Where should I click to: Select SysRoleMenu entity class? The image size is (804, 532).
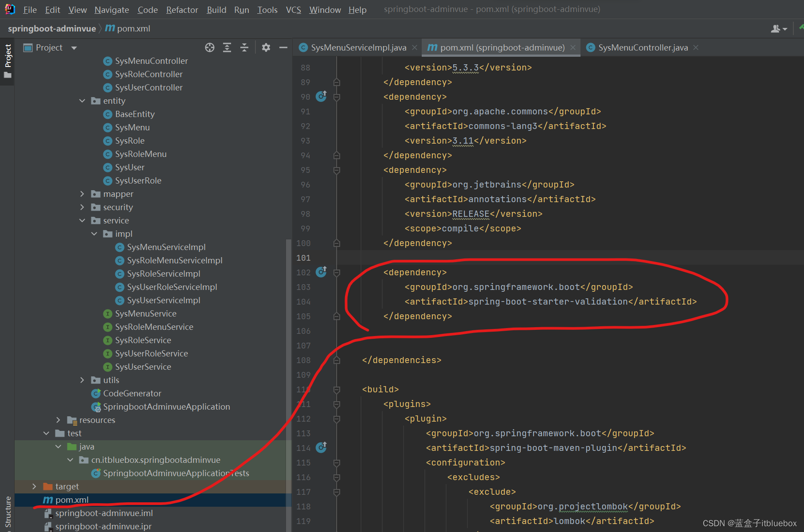[141, 154]
